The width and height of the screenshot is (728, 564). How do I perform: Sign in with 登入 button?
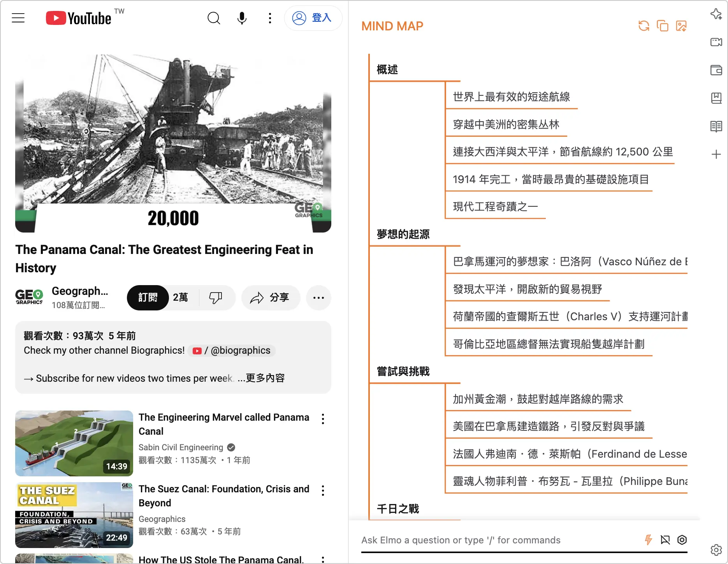[x=313, y=18]
